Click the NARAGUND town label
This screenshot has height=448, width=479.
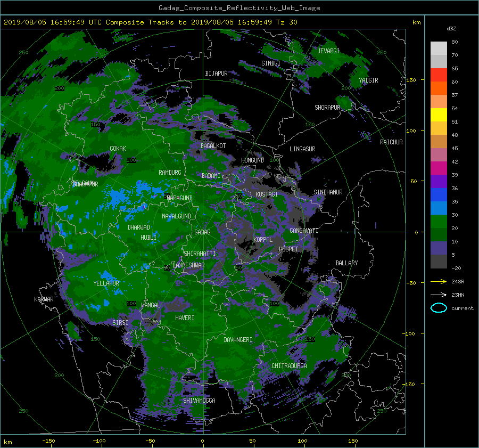(x=180, y=198)
